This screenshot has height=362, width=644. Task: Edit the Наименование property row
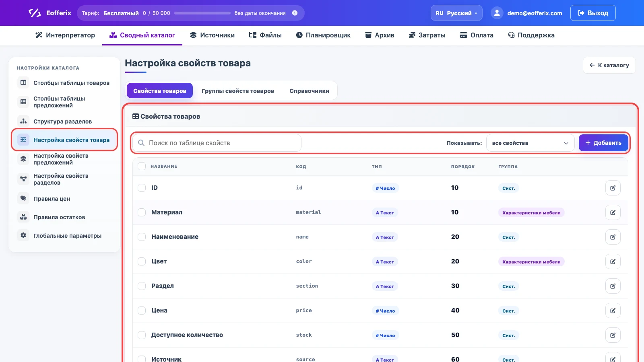click(x=613, y=237)
